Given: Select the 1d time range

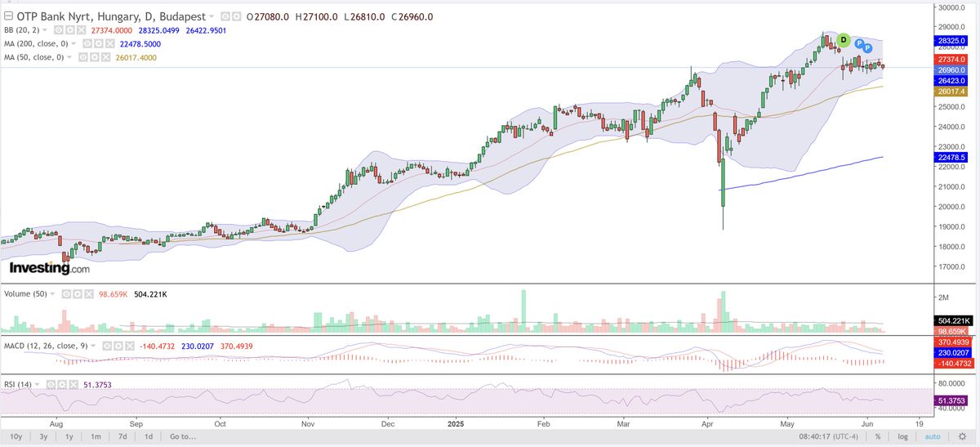Looking at the screenshot, I should tap(148, 437).
